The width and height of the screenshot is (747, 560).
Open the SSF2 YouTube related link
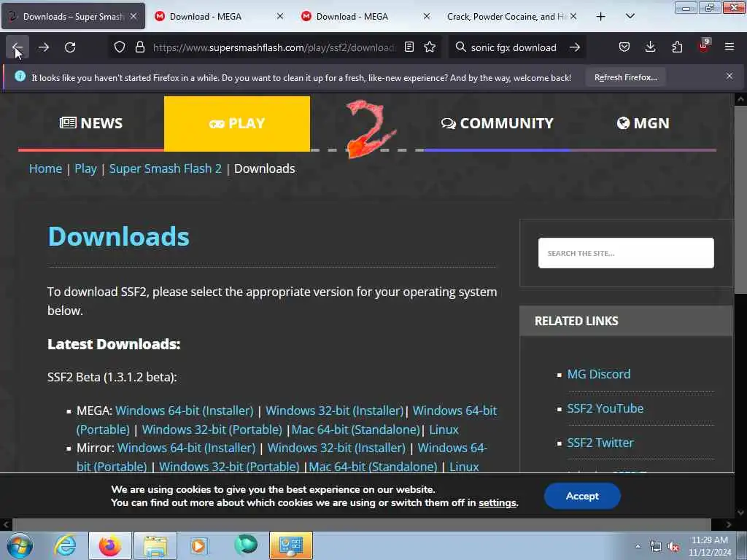tap(605, 408)
